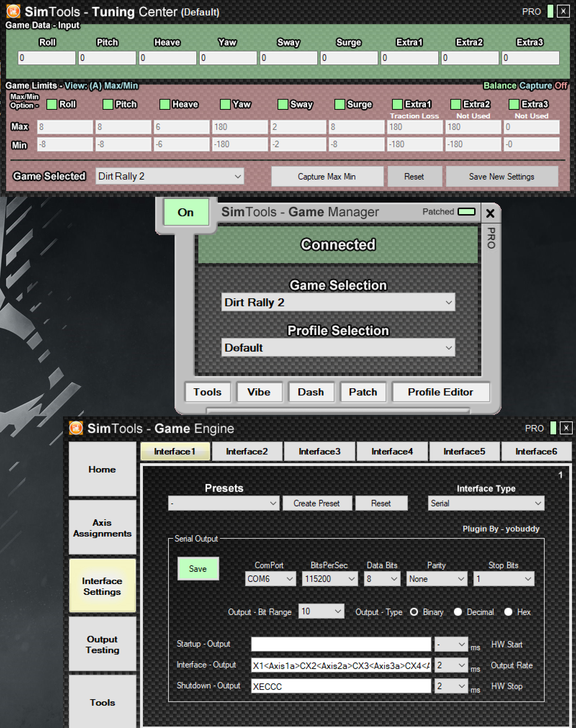576x728 pixels.
Task: Open Dash from Game Manager
Action: [x=311, y=392]
